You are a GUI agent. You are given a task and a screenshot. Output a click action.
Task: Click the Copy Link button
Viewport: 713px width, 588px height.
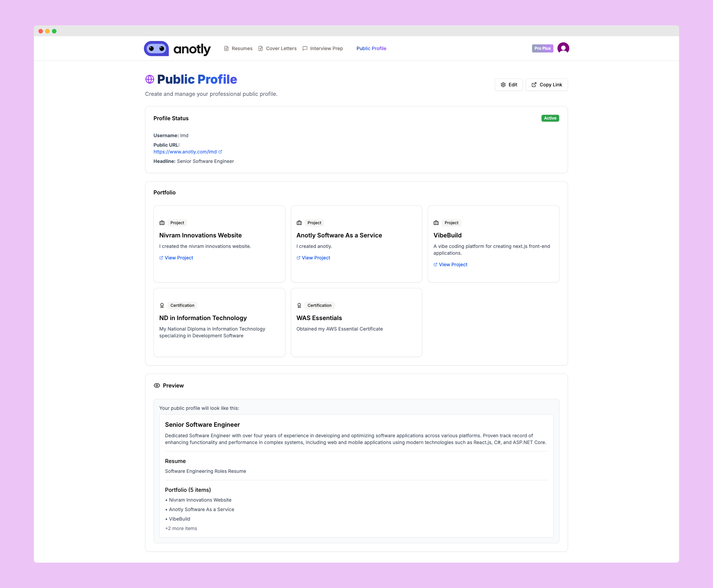tap(546, 85)
